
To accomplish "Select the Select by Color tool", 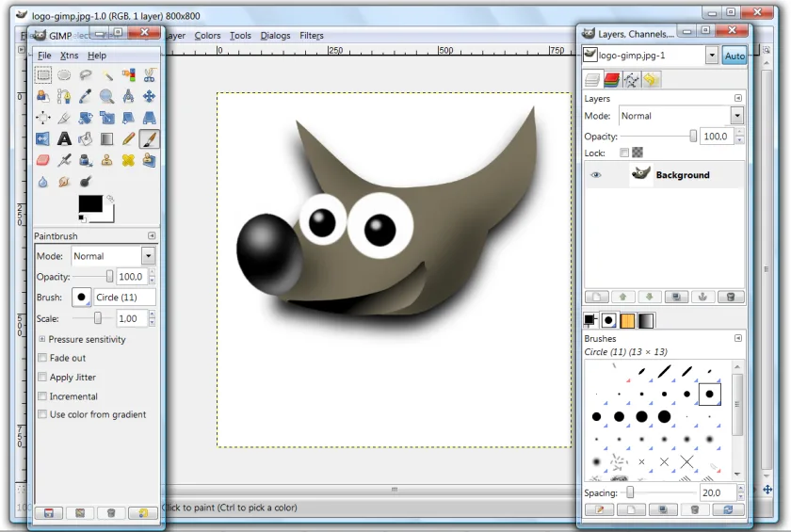I will tap(128, 75).
